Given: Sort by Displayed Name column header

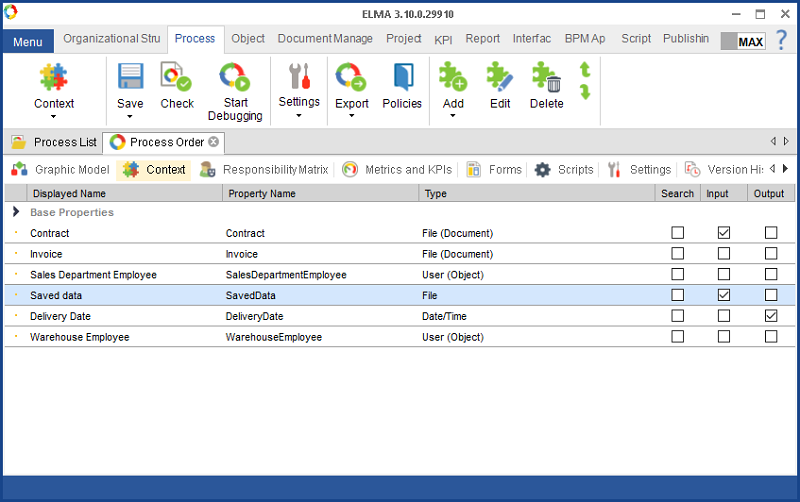Looking at the screenshot, I should 124,193.
